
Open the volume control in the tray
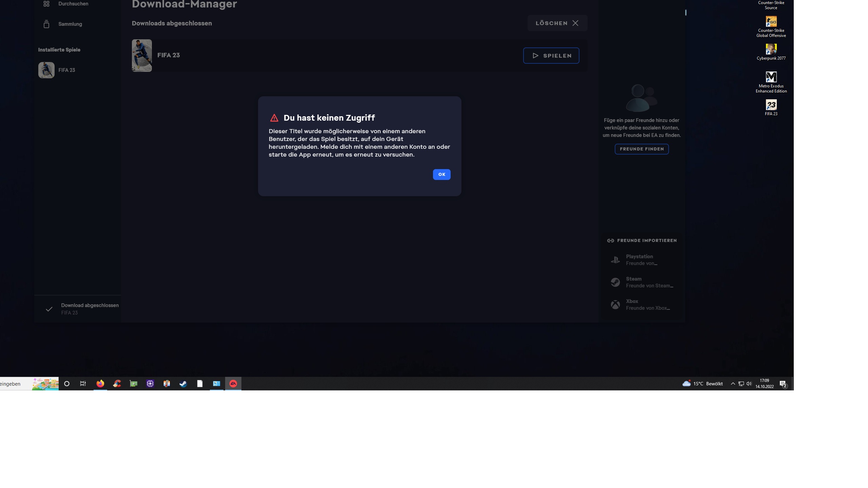tap(749, 384)
